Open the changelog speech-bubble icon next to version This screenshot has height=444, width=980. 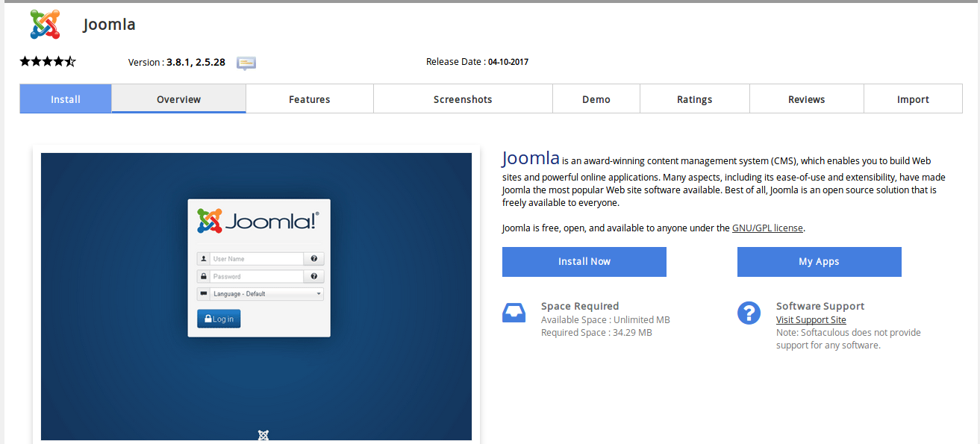[246, 63]
